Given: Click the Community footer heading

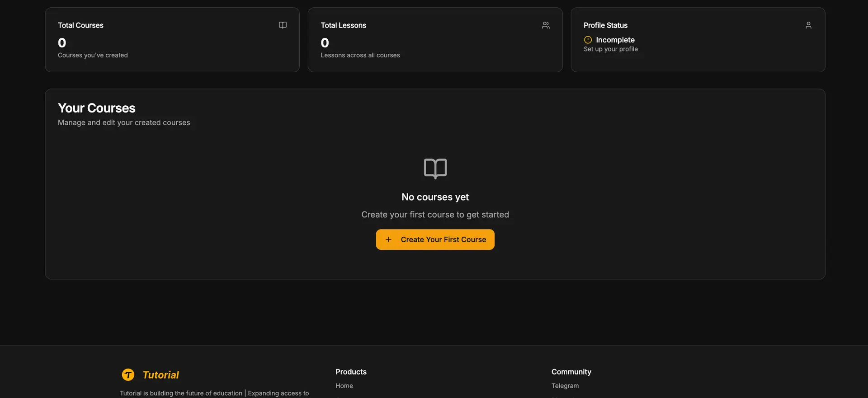Looking at the screenshot, I should (x=571, y=372).
